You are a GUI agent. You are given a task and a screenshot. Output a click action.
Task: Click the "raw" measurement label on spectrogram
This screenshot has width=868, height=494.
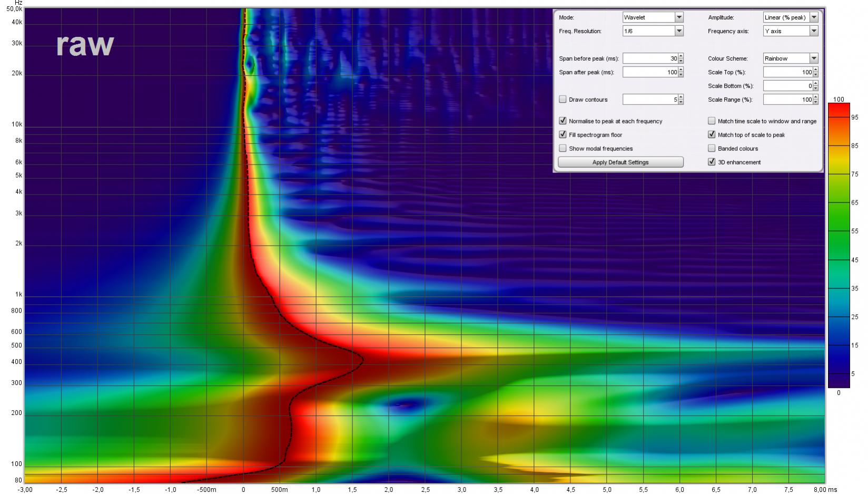[85, 44]
